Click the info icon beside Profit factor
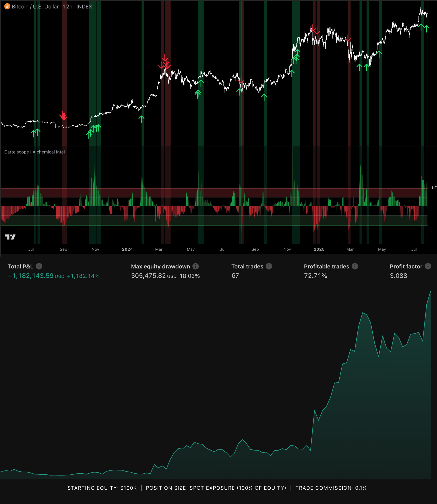The height and width of the screenshot is (504, 437). point(428,266)
